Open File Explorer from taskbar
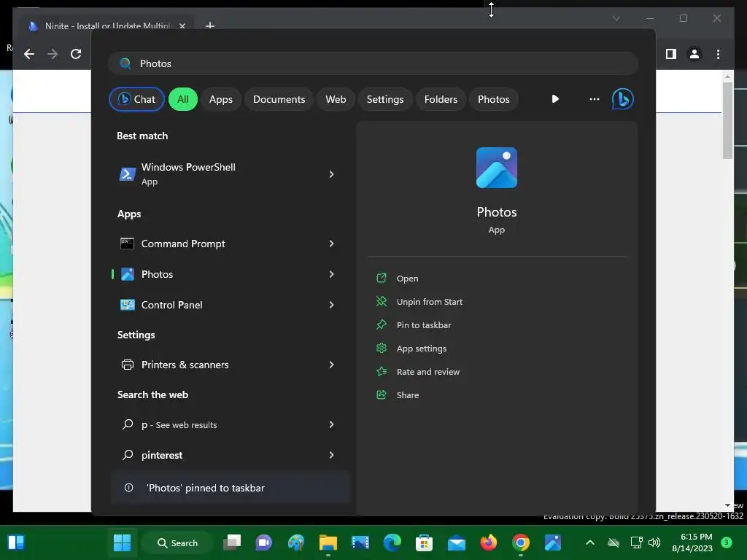The height and width of the screenshot is (560, 747). click(328, 542)
